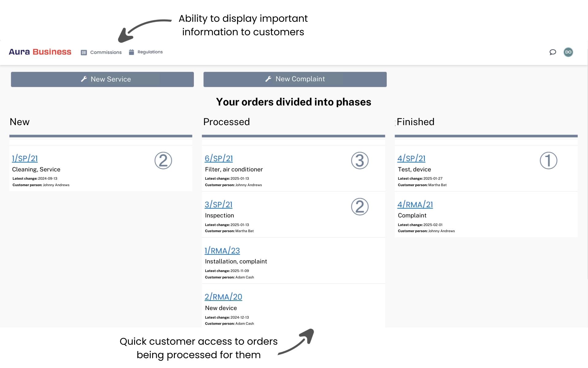
Task: Click the circled 3 badge on Filter, air conditioner
Action: click(360, 160)
